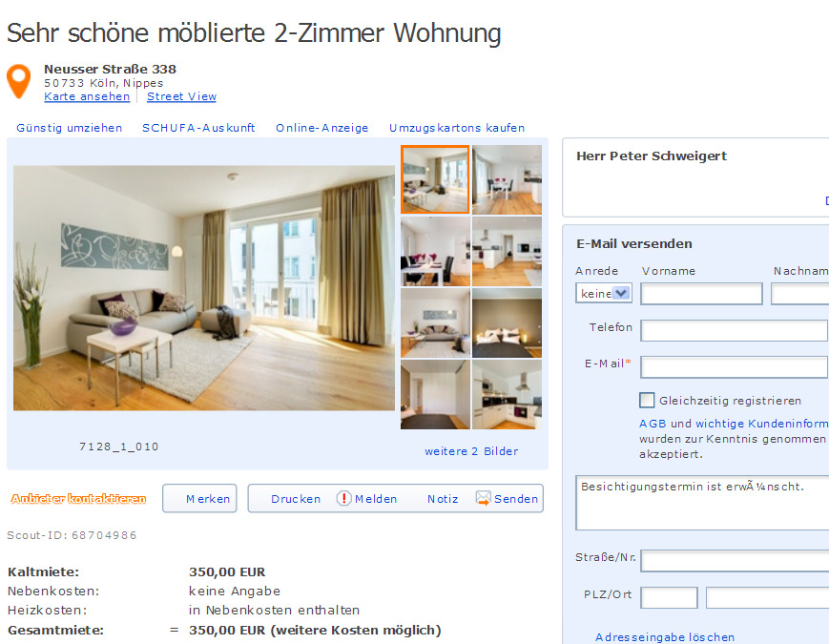Click the Karte ansehen link
The height and width of the screenshot is (644, 829).
click(87, 96)
